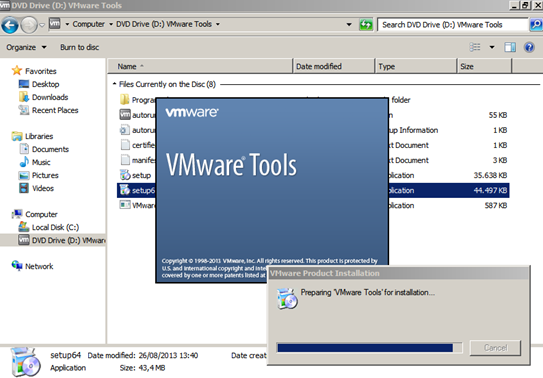Click the last VMware application file icon
543x378 pixels.
coord(125,205)
